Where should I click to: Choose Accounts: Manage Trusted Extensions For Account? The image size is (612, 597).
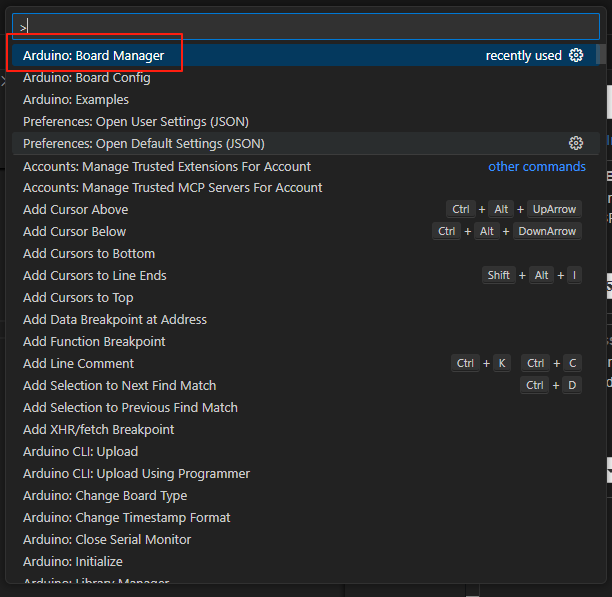[x=306, y=167]
